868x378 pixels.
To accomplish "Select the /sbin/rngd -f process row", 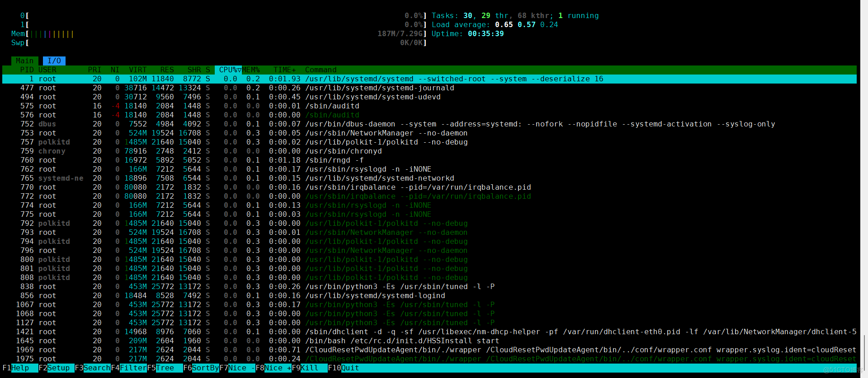I will [x=429, y=160].
